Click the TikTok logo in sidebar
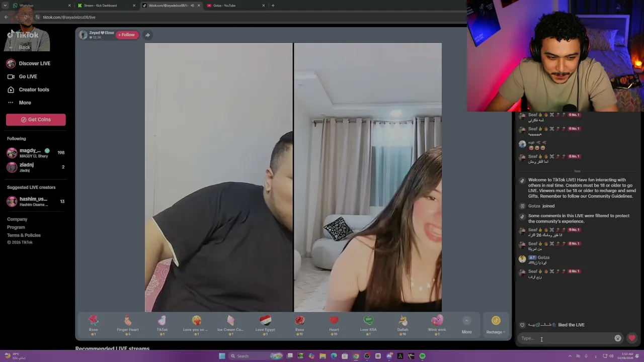Screen dimensions: 644x362 point(23,35)
